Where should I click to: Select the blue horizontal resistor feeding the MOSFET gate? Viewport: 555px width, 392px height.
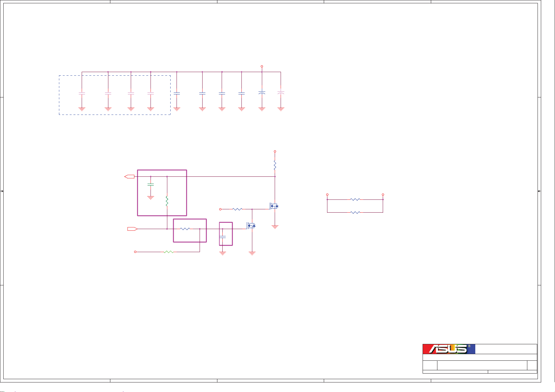(237, 209)
